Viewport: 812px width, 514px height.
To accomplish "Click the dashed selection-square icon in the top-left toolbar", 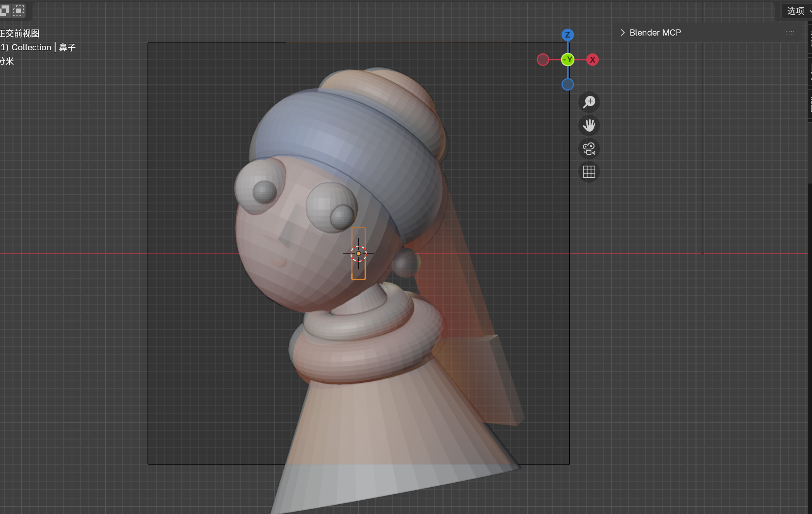I will tap(18, 10).
